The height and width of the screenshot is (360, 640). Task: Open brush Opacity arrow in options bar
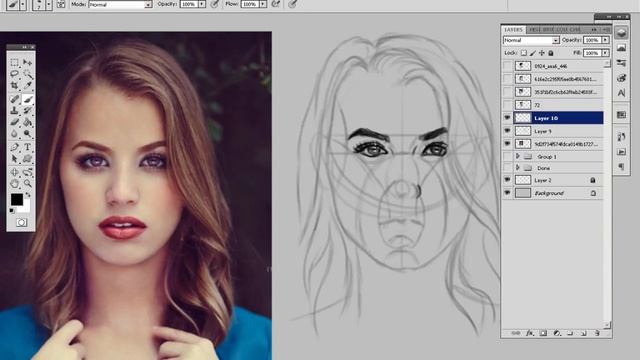(202, 4)
